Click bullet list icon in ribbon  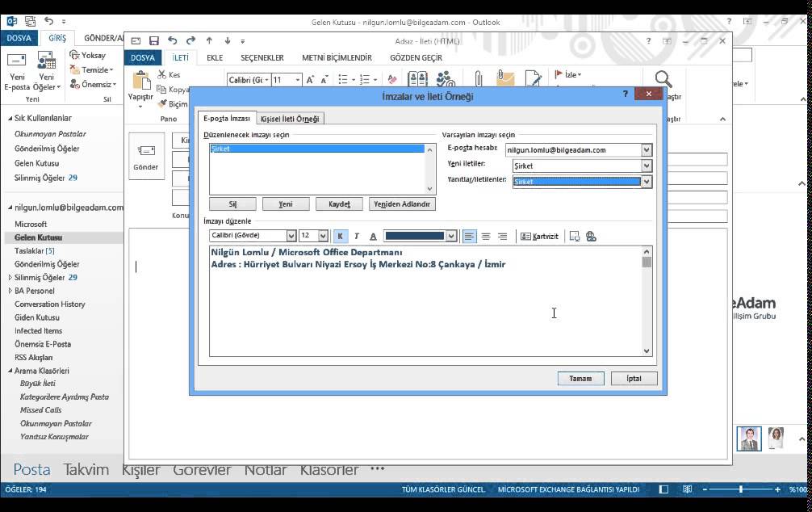click(x=343, y=80)
